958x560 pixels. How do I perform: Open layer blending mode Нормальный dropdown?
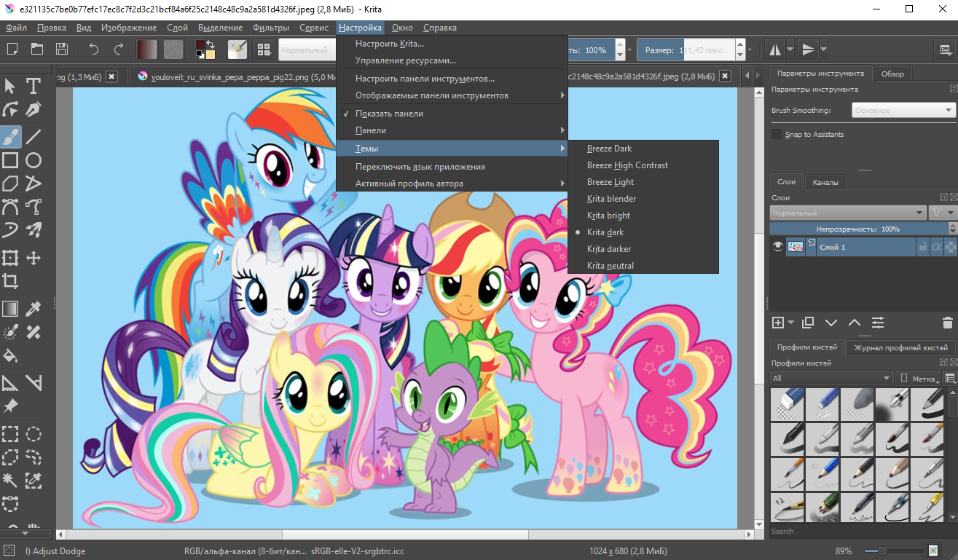(x=847, y=213)
